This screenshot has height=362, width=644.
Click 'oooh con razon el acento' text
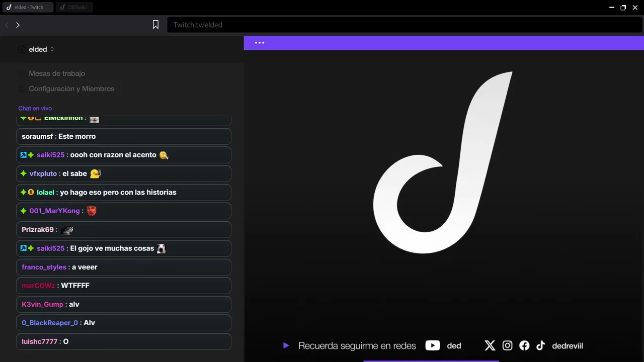pyautogui.click(x=113, y=155)
